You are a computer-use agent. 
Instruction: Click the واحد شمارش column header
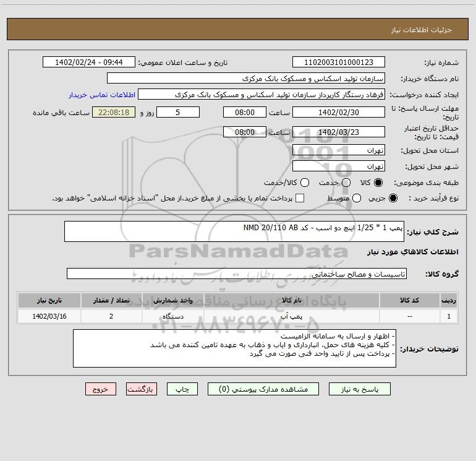[x=172, y=301]
